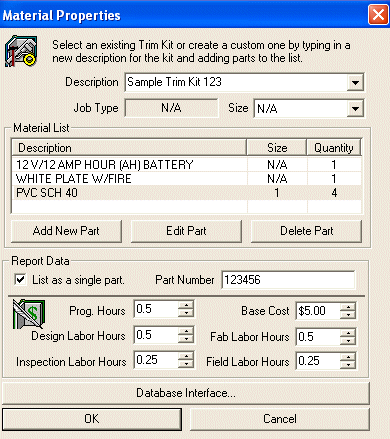Sort by the Quantity column header
This screenshot has width=390, height=439.
(x=334, y=148)
